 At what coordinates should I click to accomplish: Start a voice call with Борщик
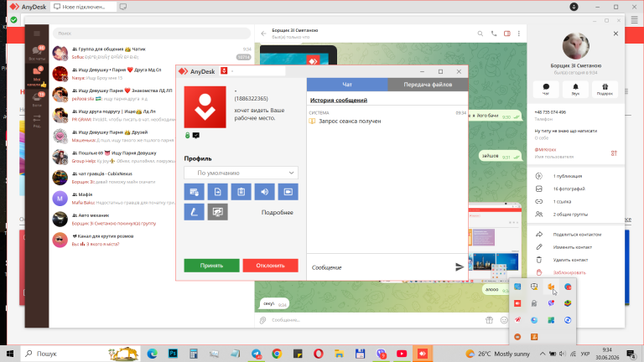tap(494, 34)
